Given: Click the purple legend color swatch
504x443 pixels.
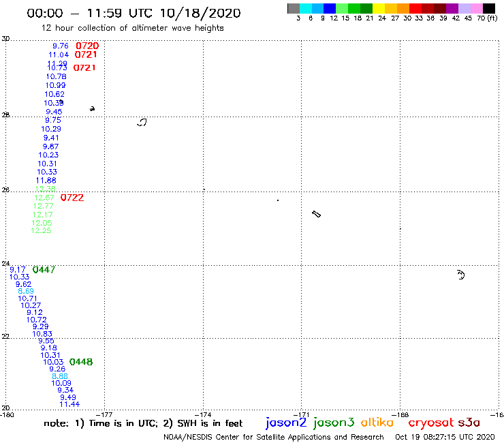Looking at the screenshot, I should click(452, 8).
